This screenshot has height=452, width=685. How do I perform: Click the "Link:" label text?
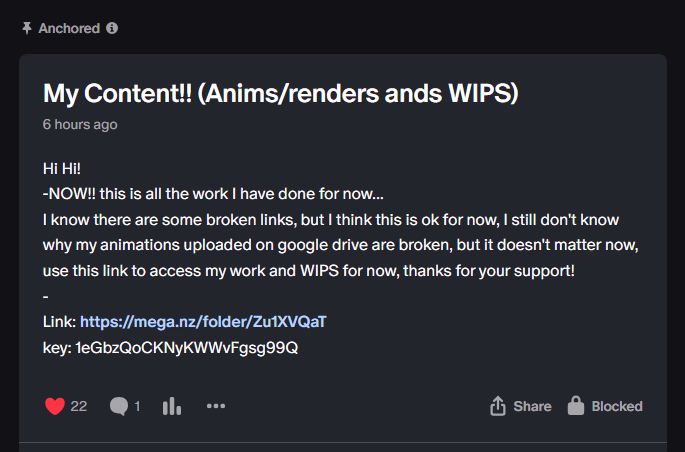coord(59,322)
